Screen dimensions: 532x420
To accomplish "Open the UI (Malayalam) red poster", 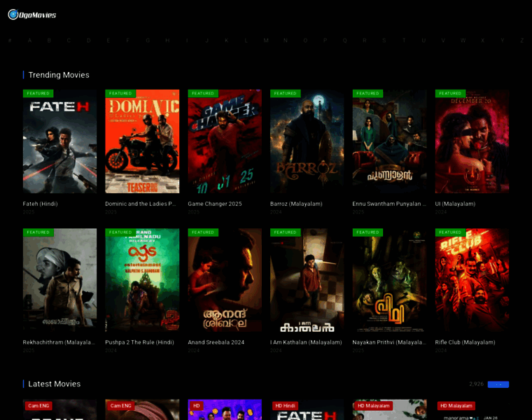I will pyautogui.click(x=472, y=141).
